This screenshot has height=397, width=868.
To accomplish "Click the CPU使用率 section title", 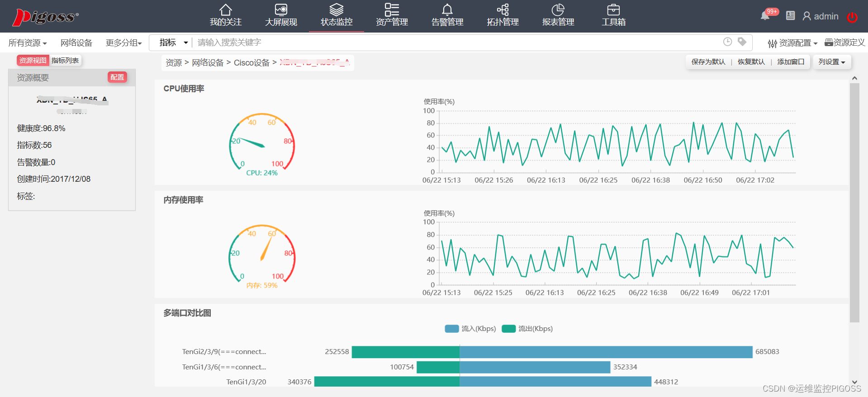I will tap(184, 89).
